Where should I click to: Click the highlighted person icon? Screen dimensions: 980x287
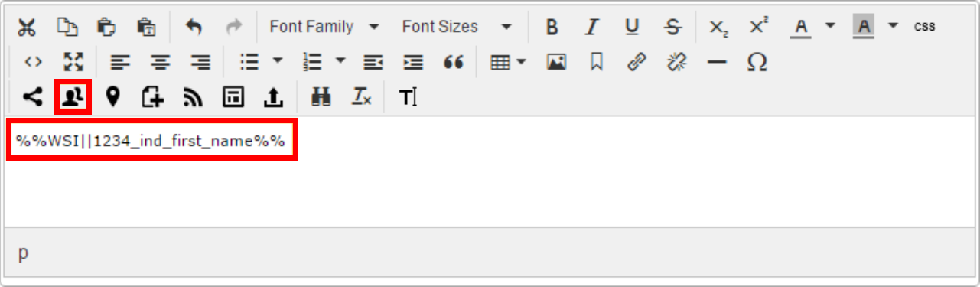(73, 97)
